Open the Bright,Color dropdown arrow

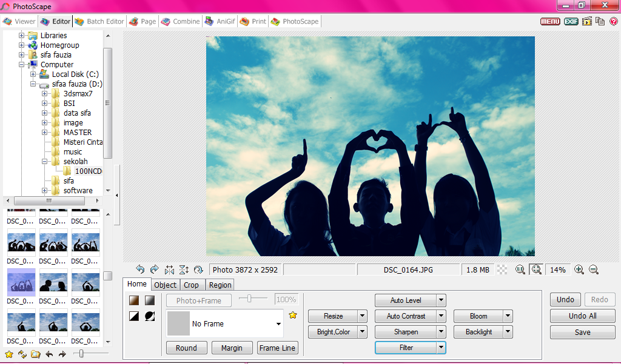(362, 332)
